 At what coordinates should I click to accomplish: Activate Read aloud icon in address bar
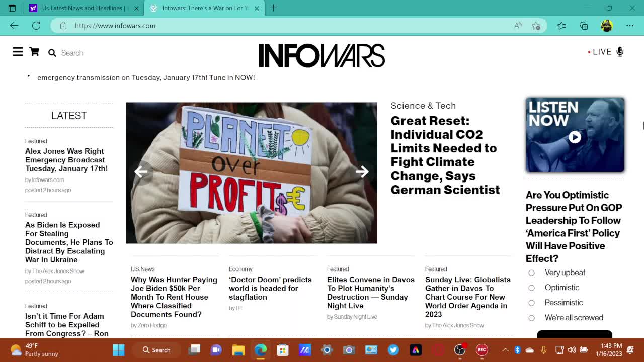pyautogui.click(x=518, y=26)
